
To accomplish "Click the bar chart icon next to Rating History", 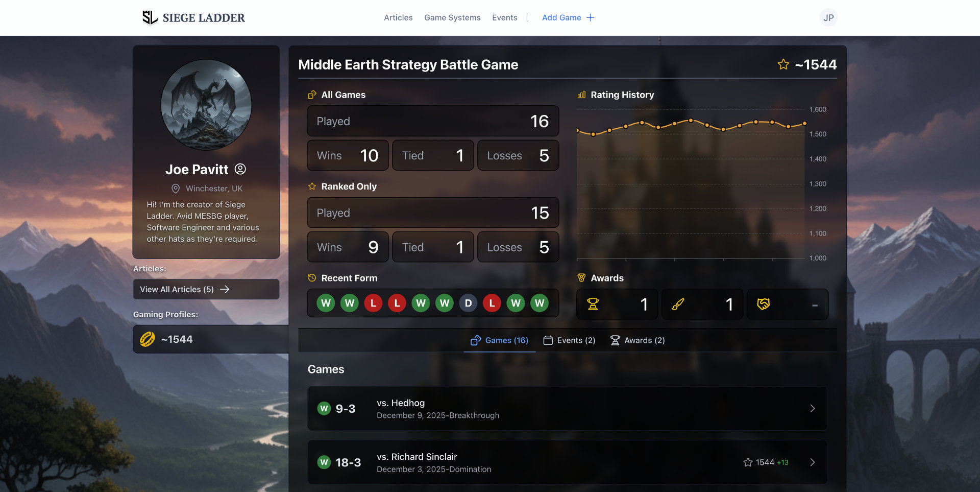I will 581,95.
